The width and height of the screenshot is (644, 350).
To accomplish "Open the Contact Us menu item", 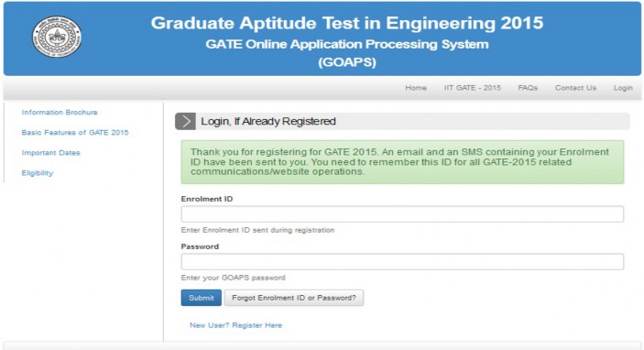I will point(575,88).
